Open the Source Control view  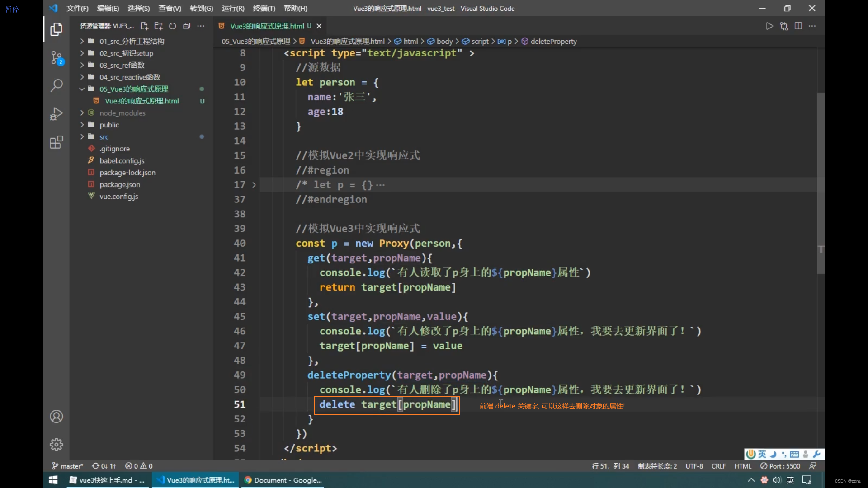point(56,58)
